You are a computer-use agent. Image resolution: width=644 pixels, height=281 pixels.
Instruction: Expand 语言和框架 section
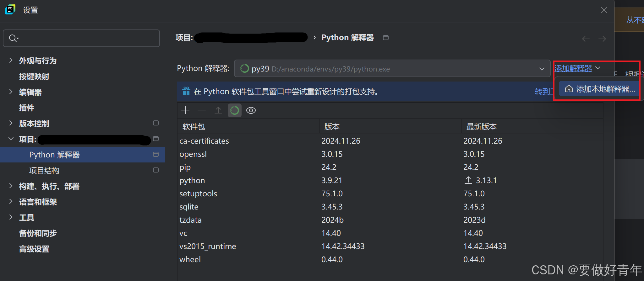[x=11, y=201]
